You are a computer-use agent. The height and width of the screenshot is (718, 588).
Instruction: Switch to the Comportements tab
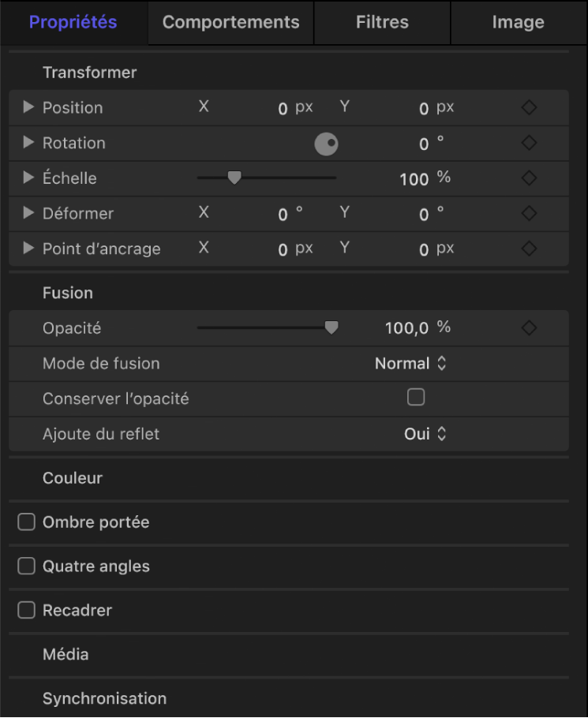click(230, 22)
